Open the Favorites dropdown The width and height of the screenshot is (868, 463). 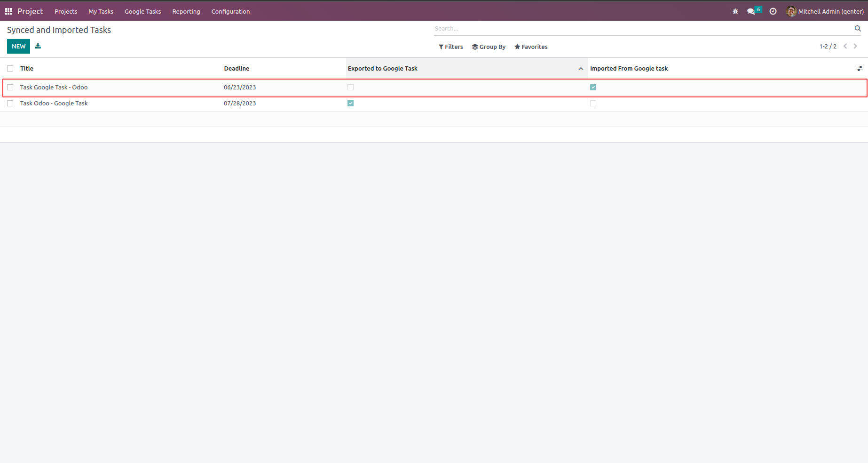[531, 47]
